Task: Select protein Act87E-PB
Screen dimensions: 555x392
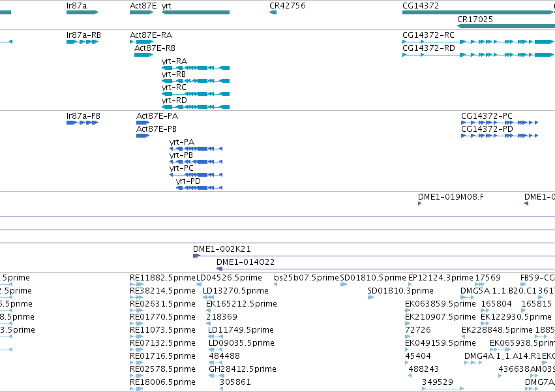Action: pyautogui.click(x=143, y=136)
